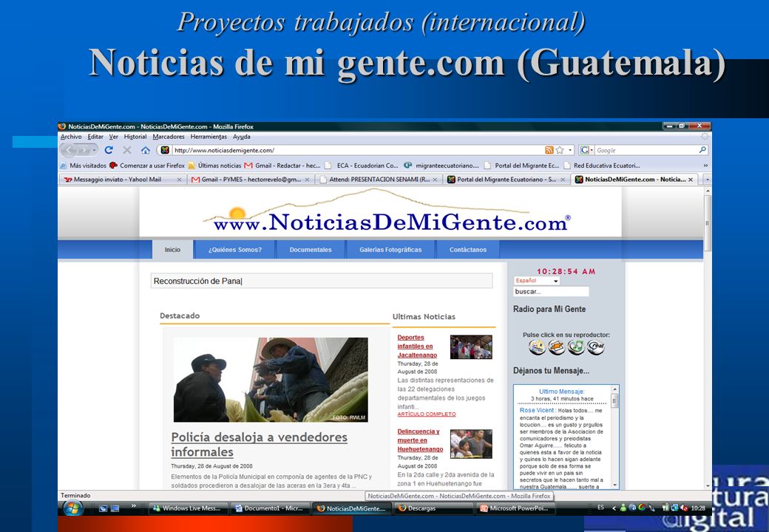Image resolution: width=769 pixels, height=532 pixels.
Task: Reload the page with the refresh icon
Action: (x=109, y=150)
